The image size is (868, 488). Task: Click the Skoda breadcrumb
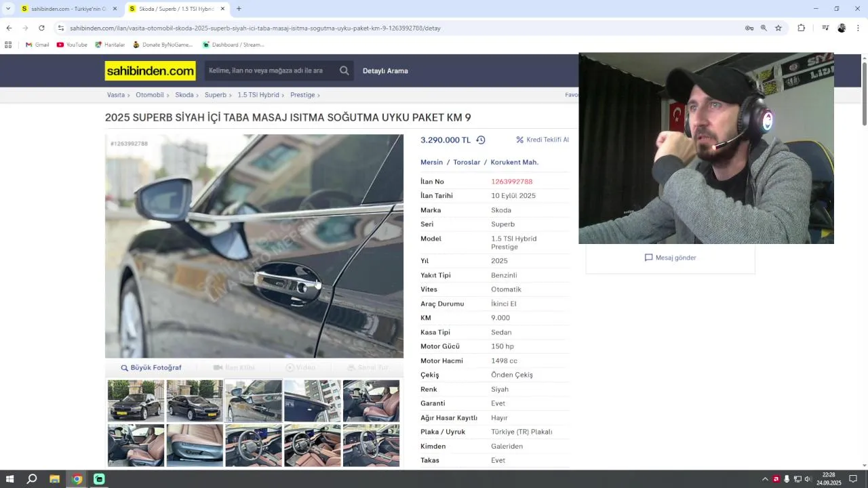[x=184, y=95]
